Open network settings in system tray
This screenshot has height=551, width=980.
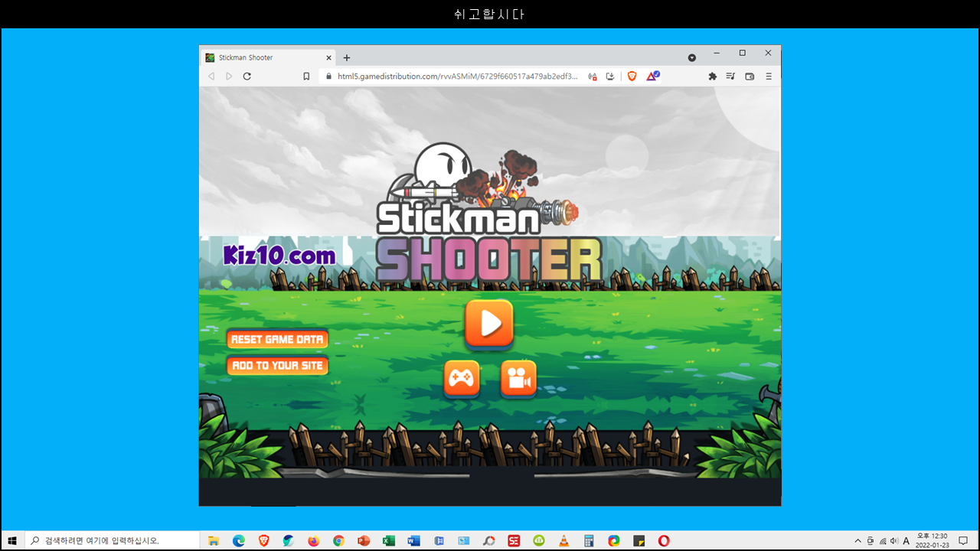(x=882, y=541)
